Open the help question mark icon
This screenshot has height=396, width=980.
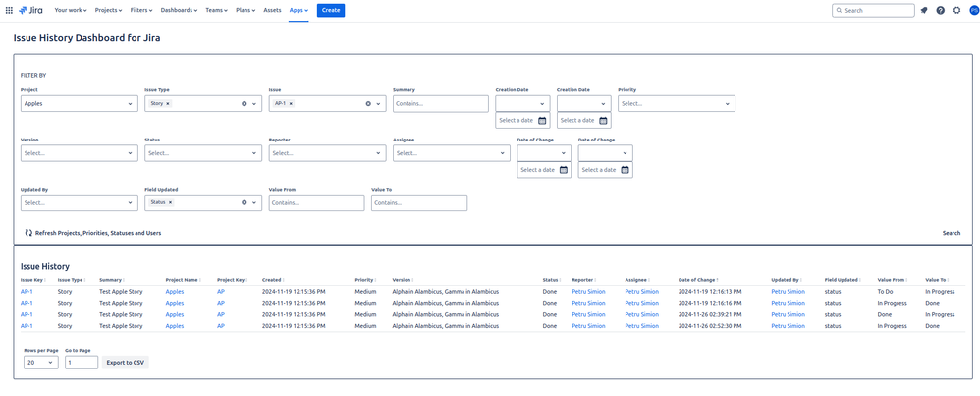click(940, 10)
